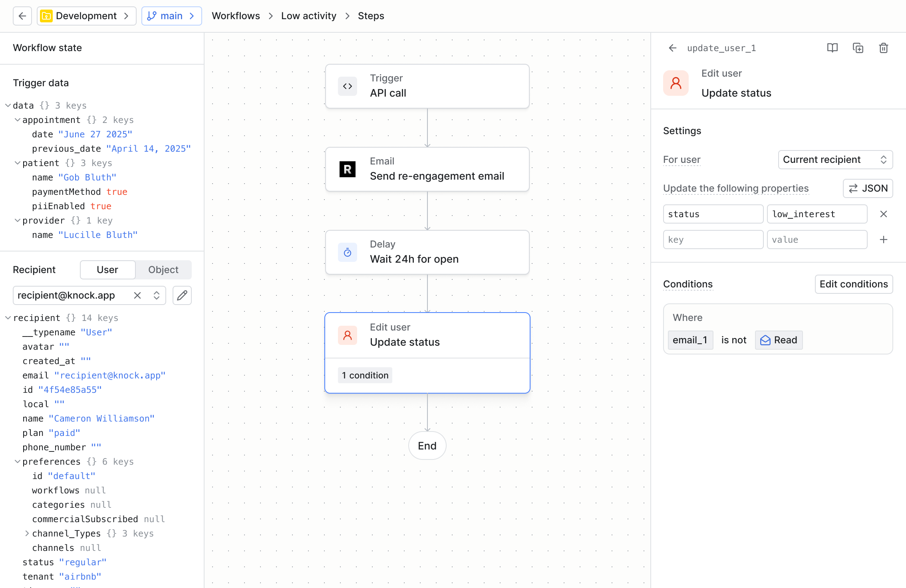The width and height of the screenshot is (906, 588).
Task: Click the back arrow in top bar
Action: pyautogui.click(x=22, y=16)
